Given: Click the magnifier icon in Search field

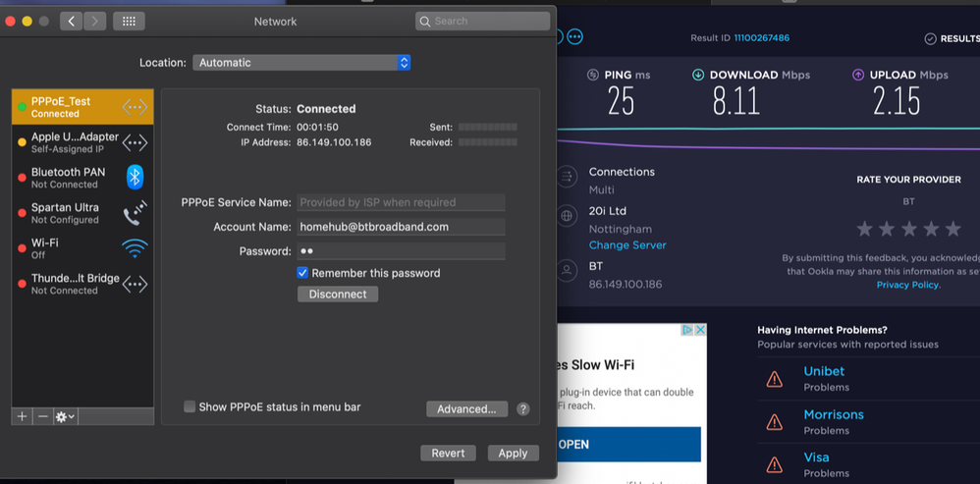Looking at the screenshot, I should [x=425, y=22].
